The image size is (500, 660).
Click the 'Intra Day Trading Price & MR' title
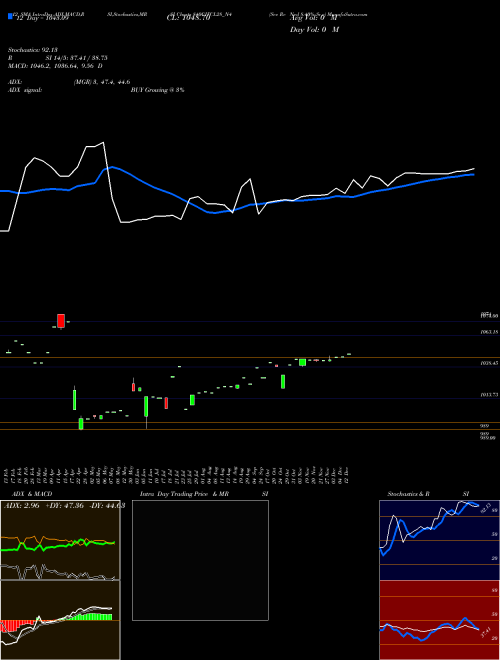tap(184, 494)
